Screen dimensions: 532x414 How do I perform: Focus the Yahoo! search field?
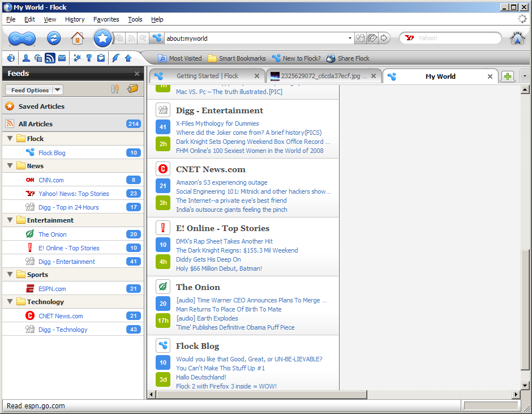(458, 38)
